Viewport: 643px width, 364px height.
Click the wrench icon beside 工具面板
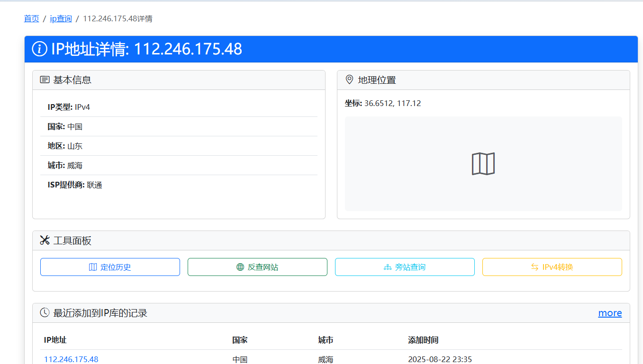tap(44, 240)
